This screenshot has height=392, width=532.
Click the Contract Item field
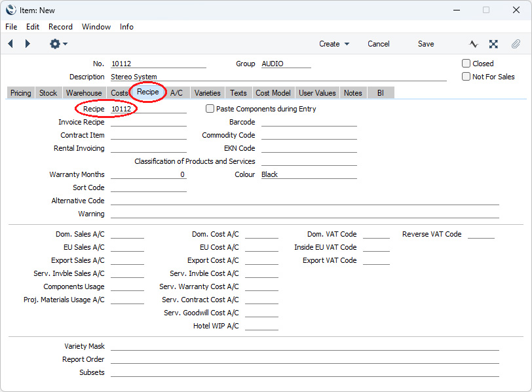(x=149, y=135)
